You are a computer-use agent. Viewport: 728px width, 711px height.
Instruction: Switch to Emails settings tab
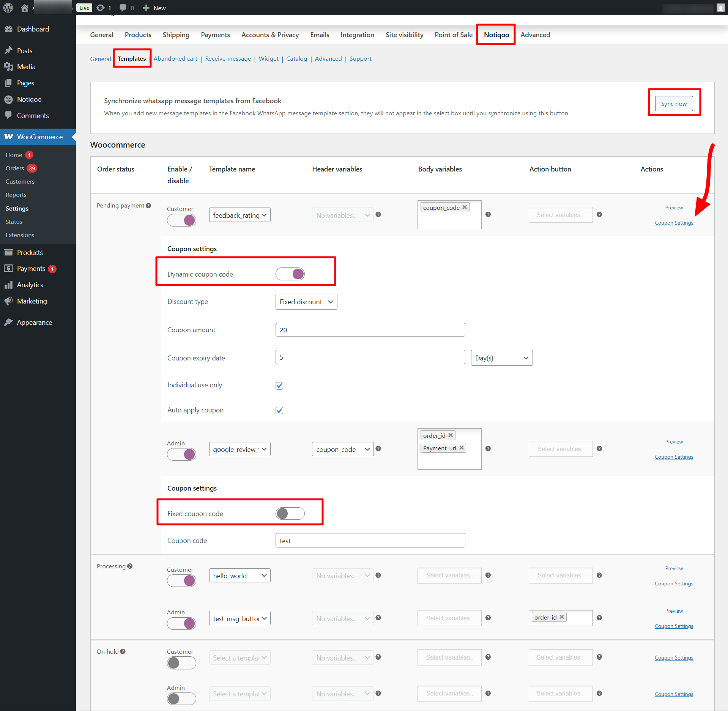(320, 35)
